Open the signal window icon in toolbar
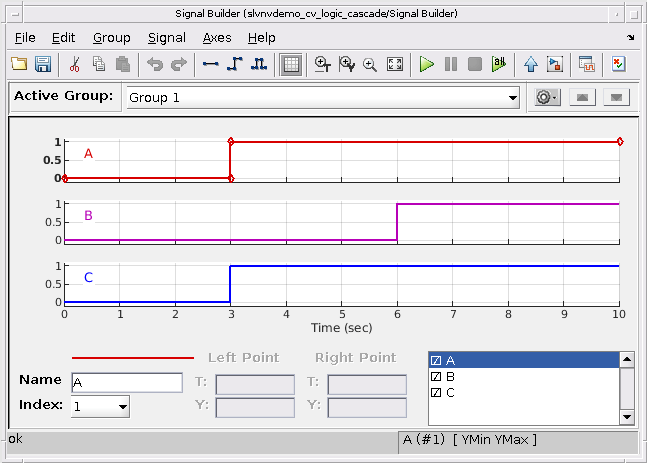 [586, 64]
